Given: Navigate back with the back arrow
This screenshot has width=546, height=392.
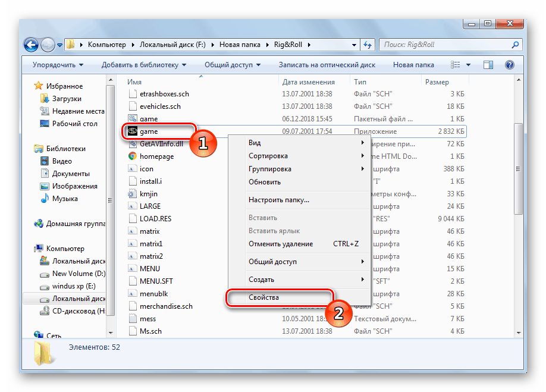Looking at the screenshot, I should click(x=30, y=45).
